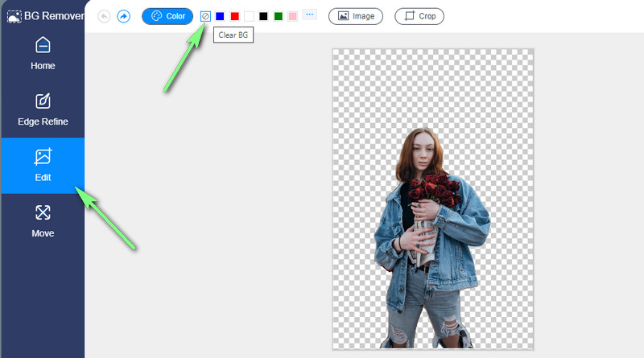Click the redo arrow icon
This screenshot has width=644, height=358.
[123, 16]
